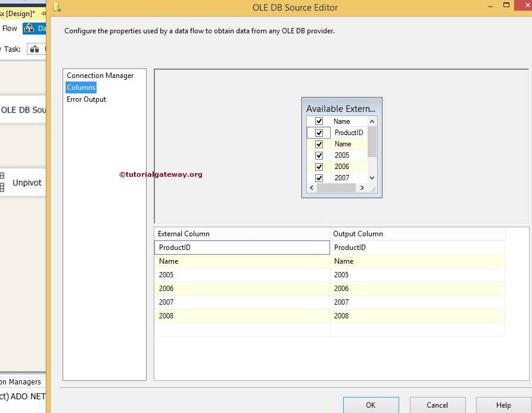Select the ProductID external column cell
This screenshot has height=413, width=532.
242,248
